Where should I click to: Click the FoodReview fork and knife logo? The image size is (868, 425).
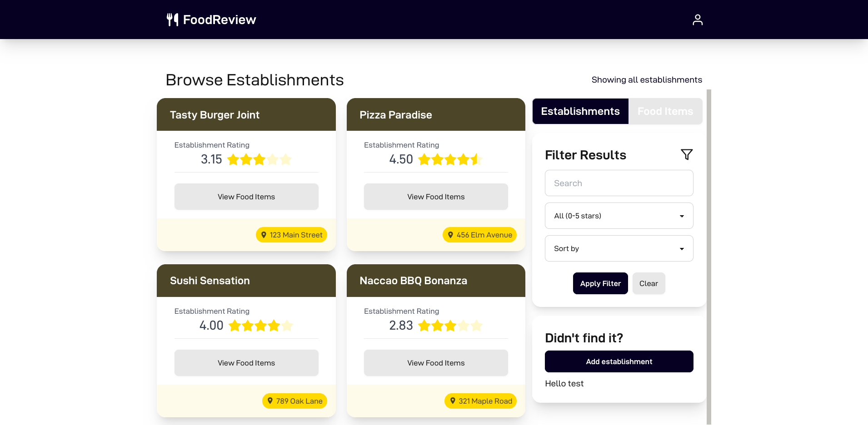(172, 19)
